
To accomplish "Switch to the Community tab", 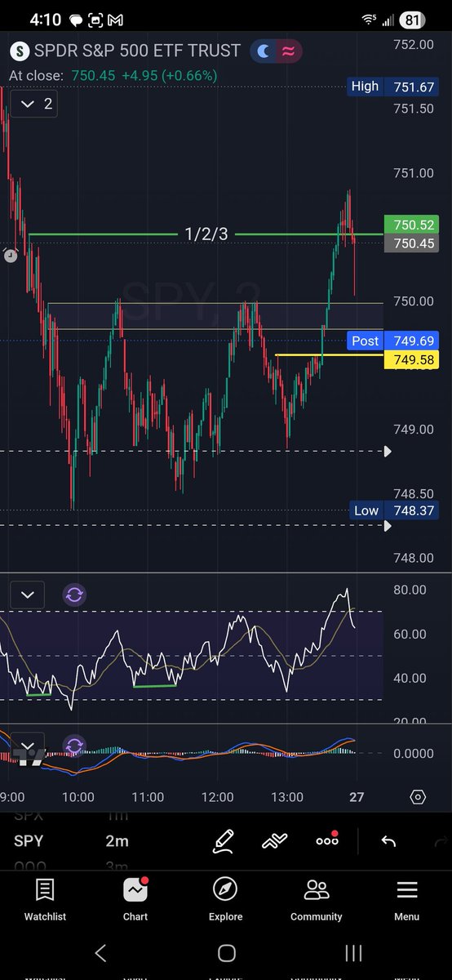I will tap(316, 900).
